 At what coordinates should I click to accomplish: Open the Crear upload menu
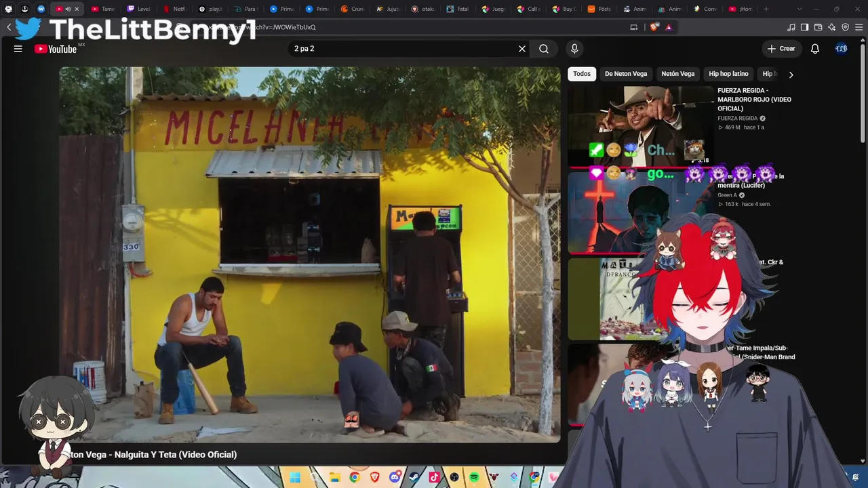(x=781, y=49)
